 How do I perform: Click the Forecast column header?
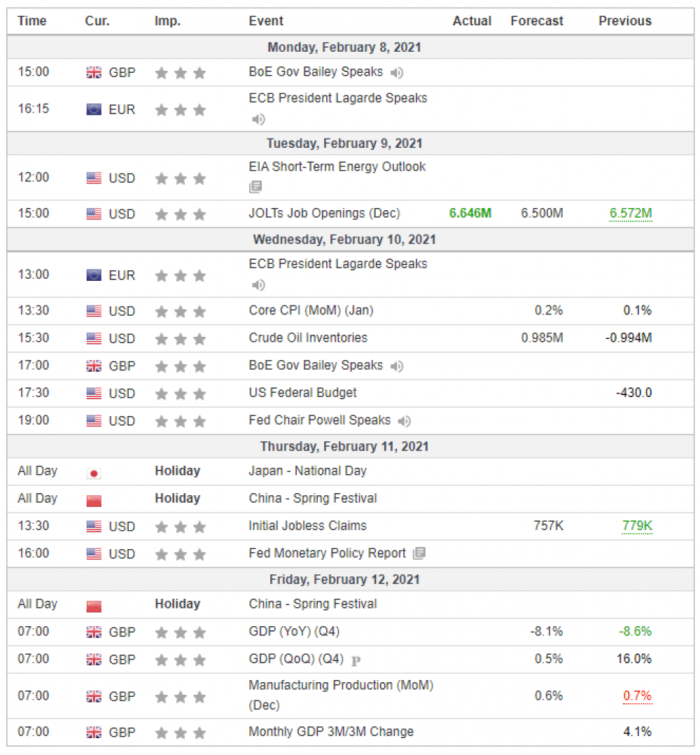point(537,21)
